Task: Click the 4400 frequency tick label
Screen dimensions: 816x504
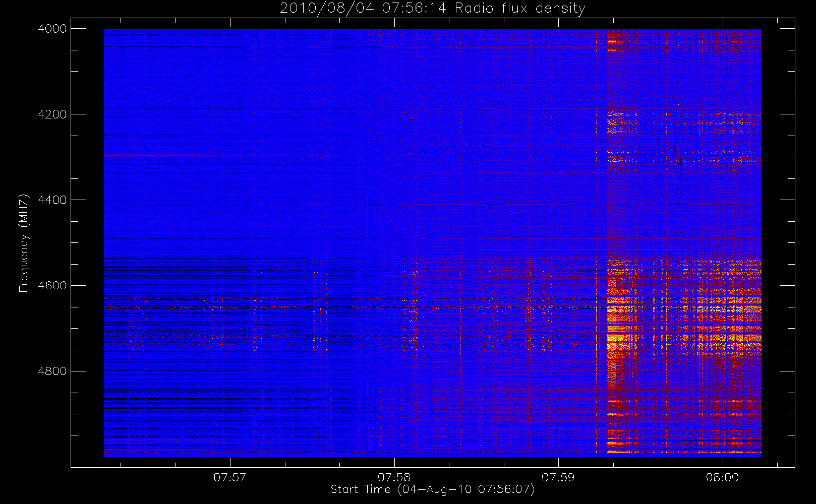Action: [52, 200]
